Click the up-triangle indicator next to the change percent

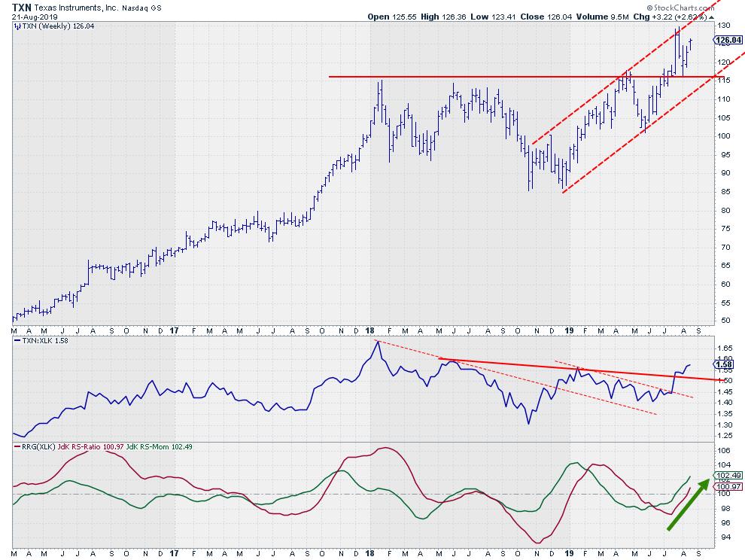click(711, 17)
